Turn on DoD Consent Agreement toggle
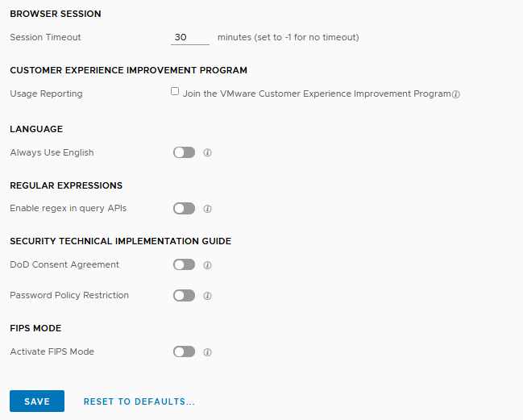Viewport: 523px width, 420px height. [x=184, y=265]
